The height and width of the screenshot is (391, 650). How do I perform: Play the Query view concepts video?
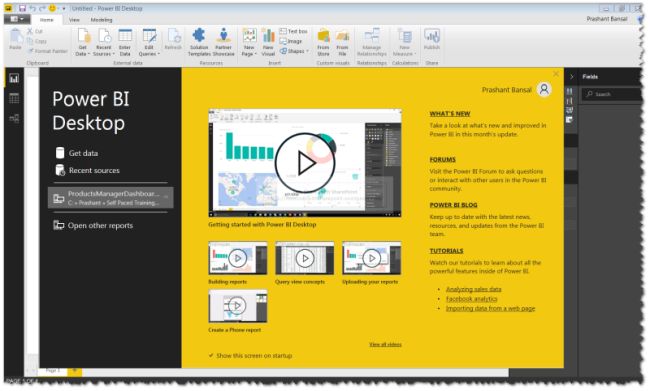pyautogui.click(x=305, y=258)
